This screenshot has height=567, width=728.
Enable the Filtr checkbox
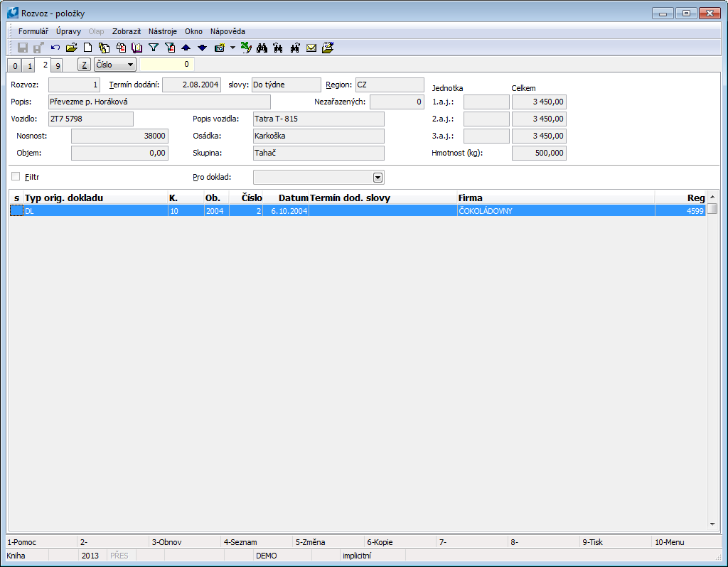(x=16, y=176)
